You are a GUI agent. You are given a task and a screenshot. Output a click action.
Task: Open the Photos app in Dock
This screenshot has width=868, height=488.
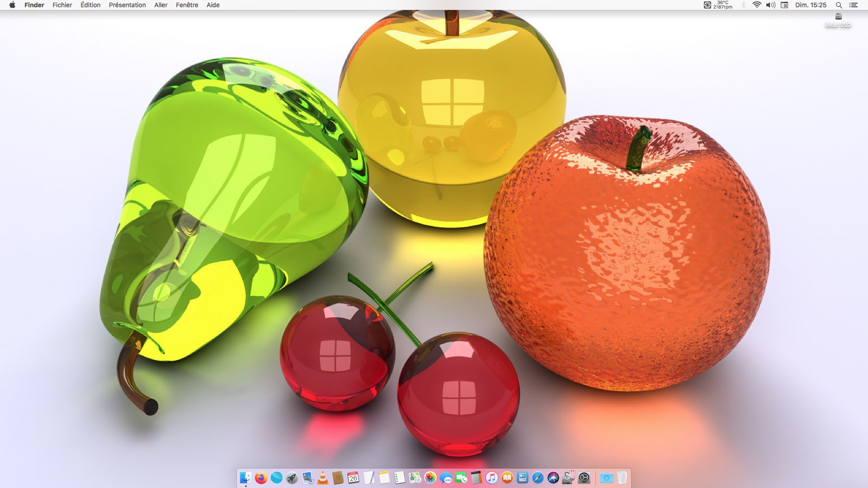click(x=430, y=478)
